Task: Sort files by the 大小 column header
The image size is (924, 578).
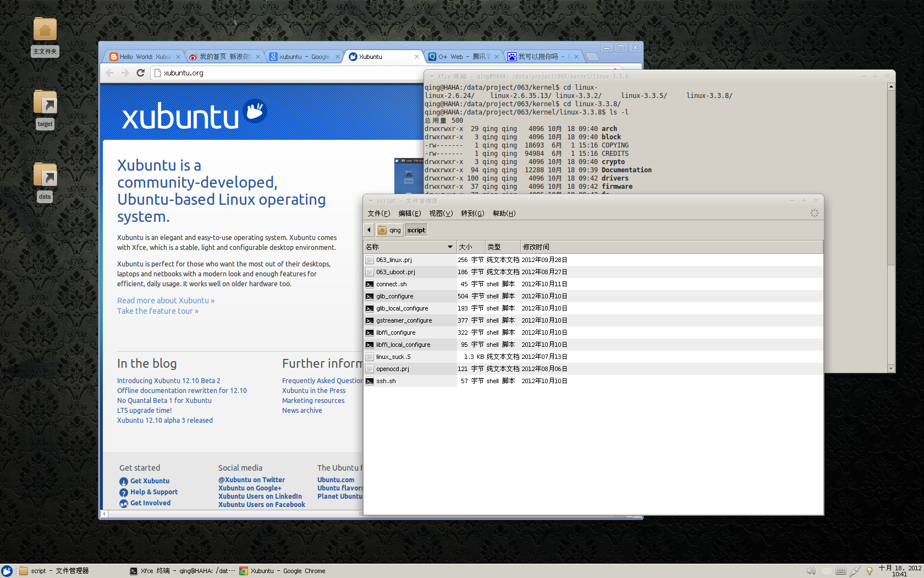Action: click(x=471, y=247)
